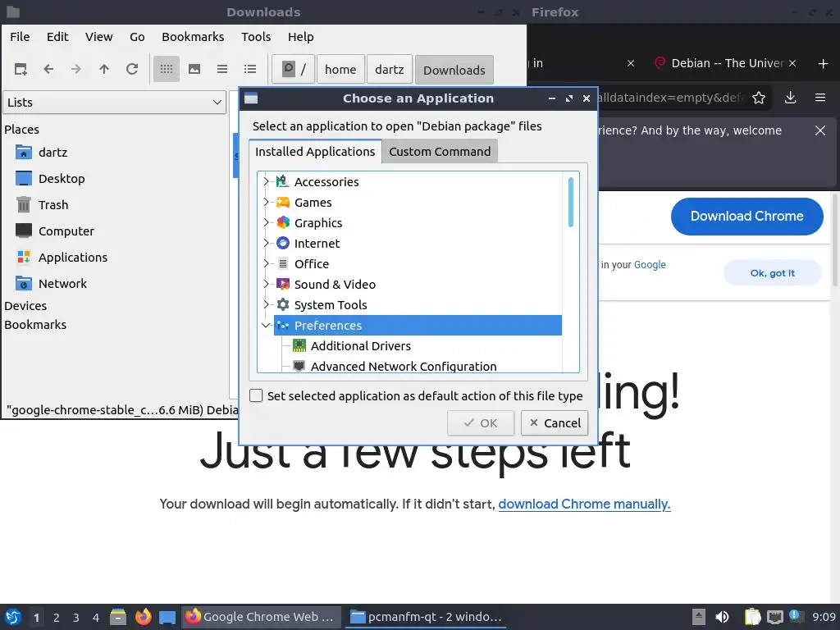Click Ok, got it in Firefox

click(772, 273)
